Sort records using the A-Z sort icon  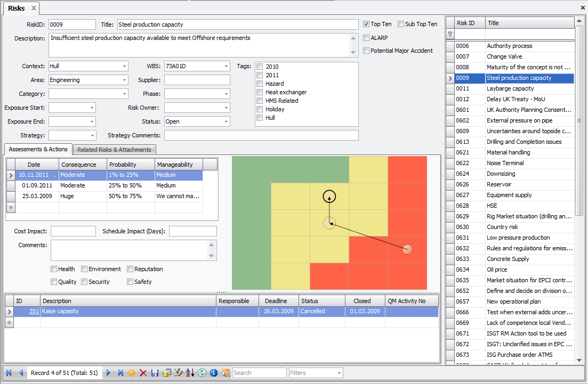(190, 373)
